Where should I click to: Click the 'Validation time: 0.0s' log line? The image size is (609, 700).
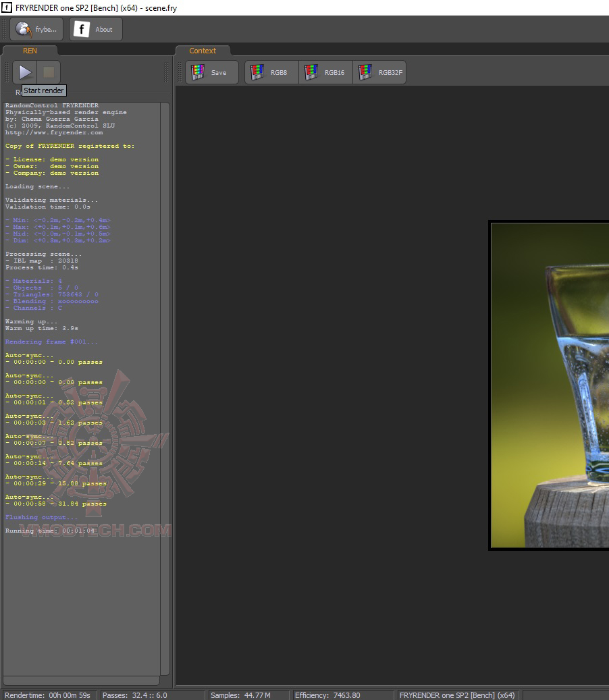[48, 207]
